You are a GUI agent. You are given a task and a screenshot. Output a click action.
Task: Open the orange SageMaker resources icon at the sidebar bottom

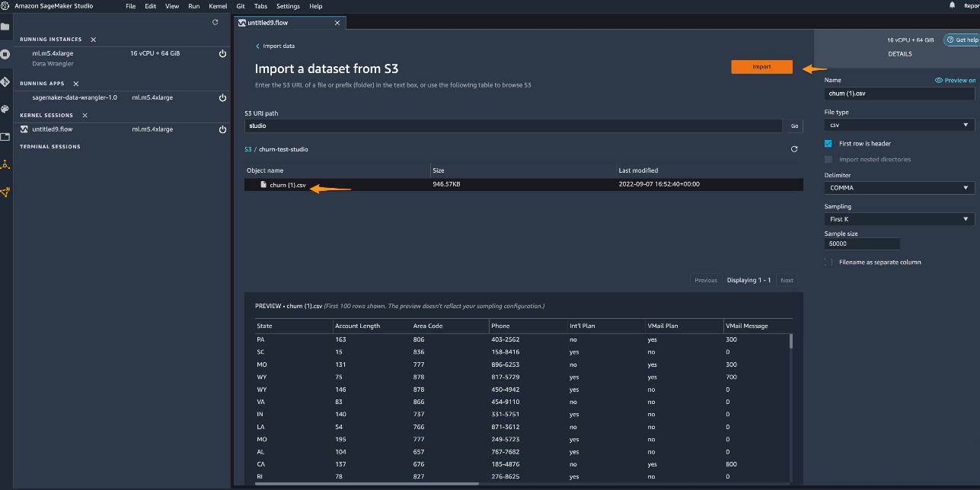tap(5, 192)
